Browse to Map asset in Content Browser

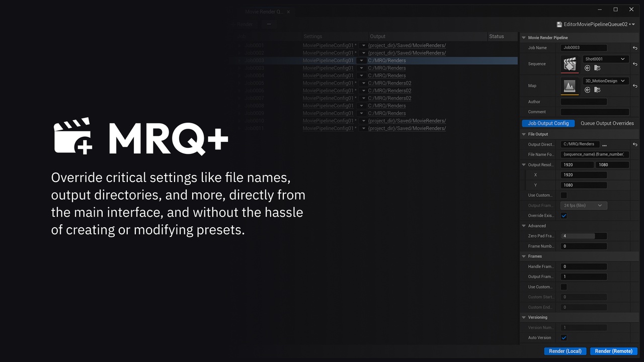(597, 89)
